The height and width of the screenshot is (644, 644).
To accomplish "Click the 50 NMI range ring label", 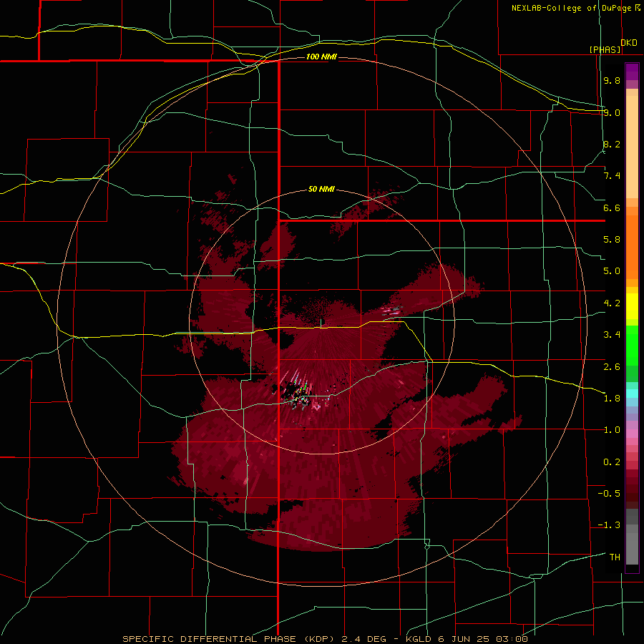I will click(321, 189).
